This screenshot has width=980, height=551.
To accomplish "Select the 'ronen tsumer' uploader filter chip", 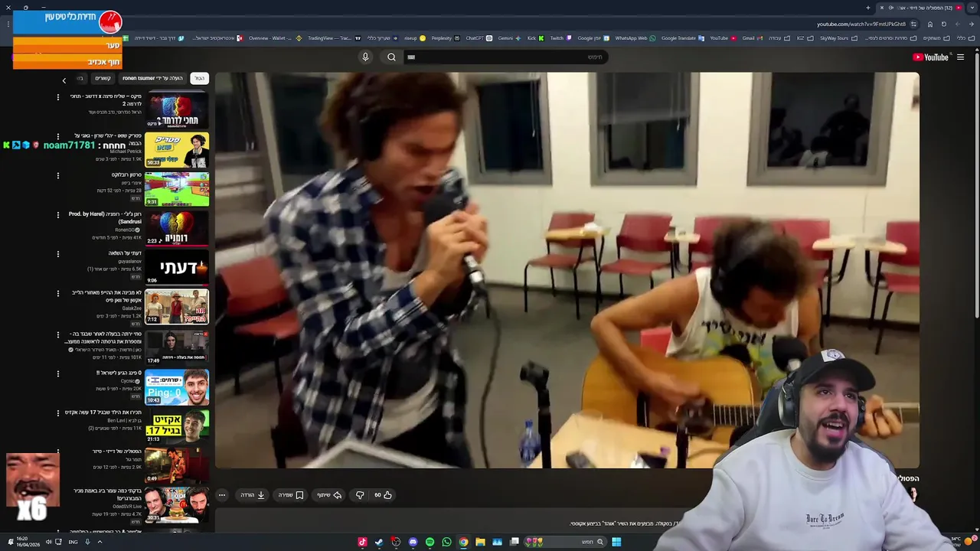I will (x=152, y=78).
